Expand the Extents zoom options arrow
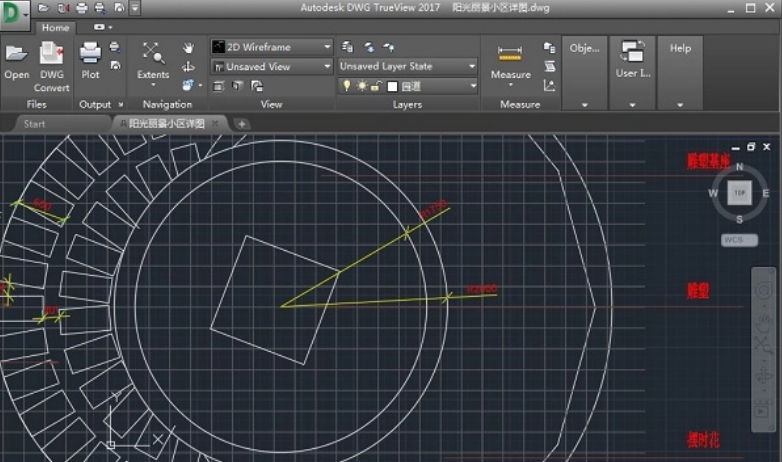 (x=153, y=85)
